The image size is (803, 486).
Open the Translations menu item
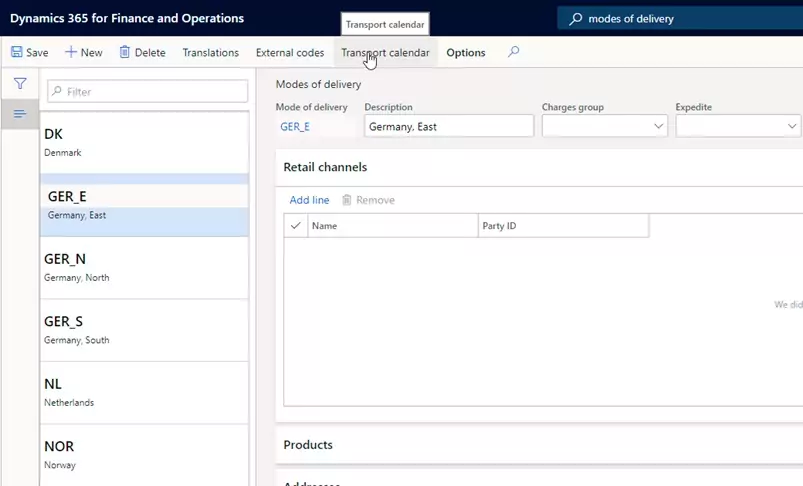pos(210,52)
